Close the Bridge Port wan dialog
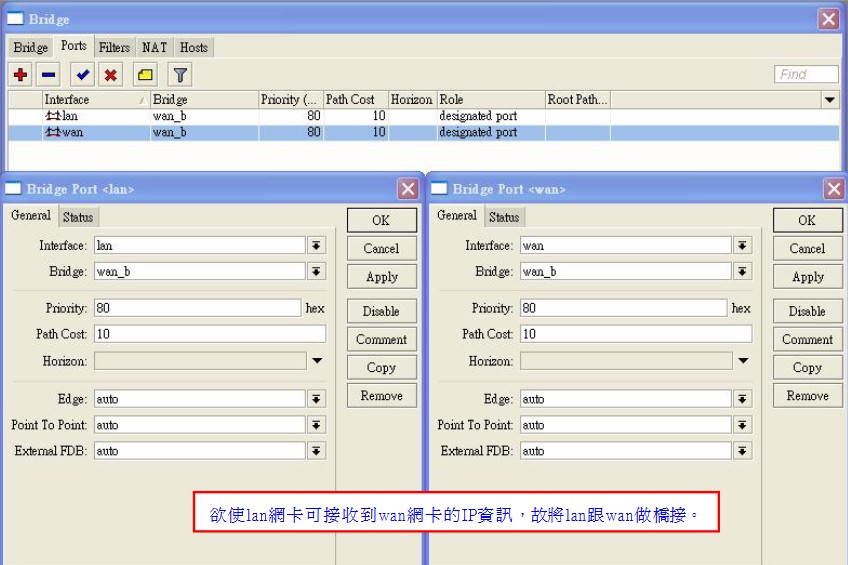Image resolution: width=848 pixels, height=565 pixels. pyautogui.click(x=834, y=189)
